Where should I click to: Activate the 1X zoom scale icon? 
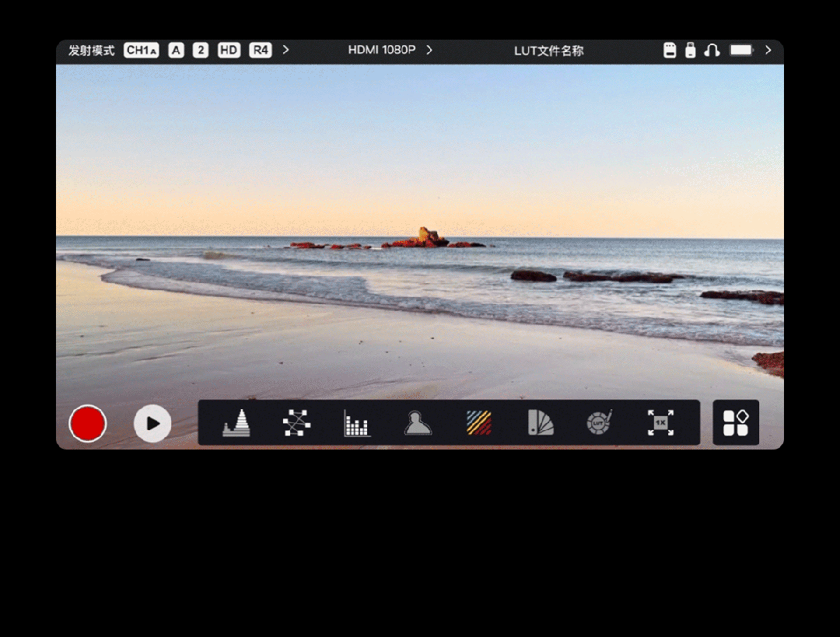pyautogui.click(x=660, y=422)
